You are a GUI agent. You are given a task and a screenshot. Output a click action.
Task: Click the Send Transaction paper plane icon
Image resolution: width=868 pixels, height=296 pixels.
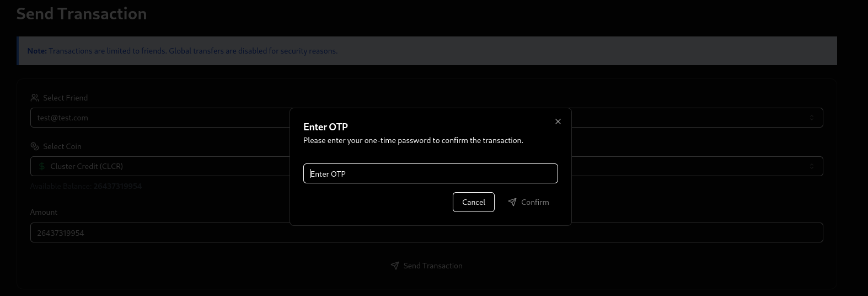(395, 266)
